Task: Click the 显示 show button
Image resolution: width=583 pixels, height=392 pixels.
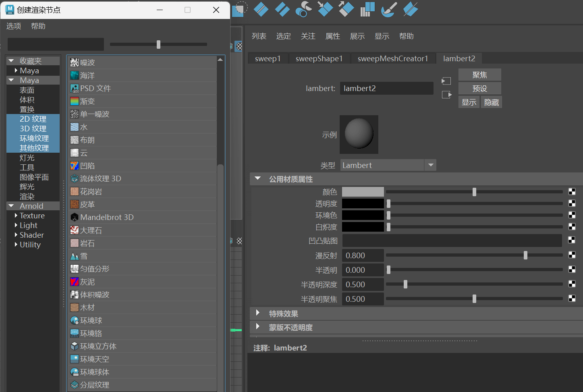Action: (469, 102)
